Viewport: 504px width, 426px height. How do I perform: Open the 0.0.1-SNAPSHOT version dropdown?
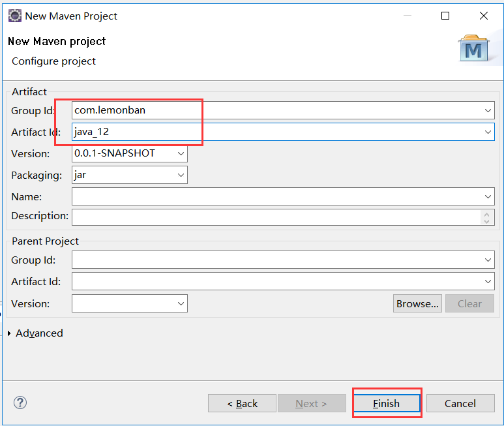pyautogui.click(x=181, y=154)
